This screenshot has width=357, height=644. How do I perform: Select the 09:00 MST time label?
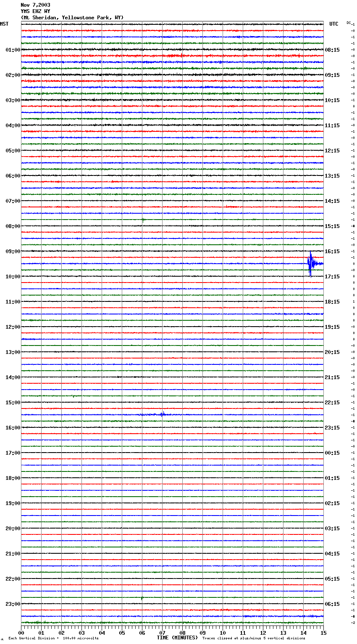click(x=13, y=251)
